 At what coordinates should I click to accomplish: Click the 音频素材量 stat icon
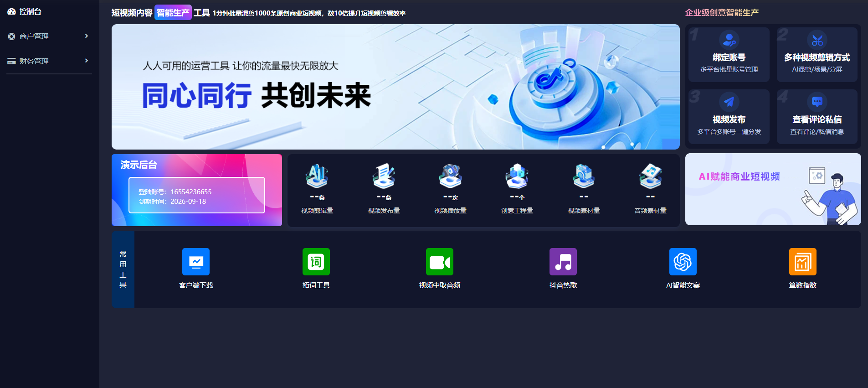tap(650, 176)
